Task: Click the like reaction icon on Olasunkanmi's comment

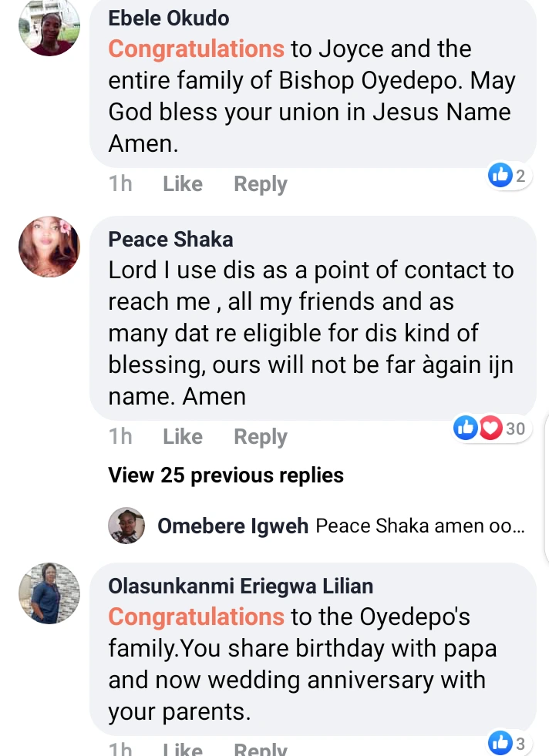Action: pos(500,743)
